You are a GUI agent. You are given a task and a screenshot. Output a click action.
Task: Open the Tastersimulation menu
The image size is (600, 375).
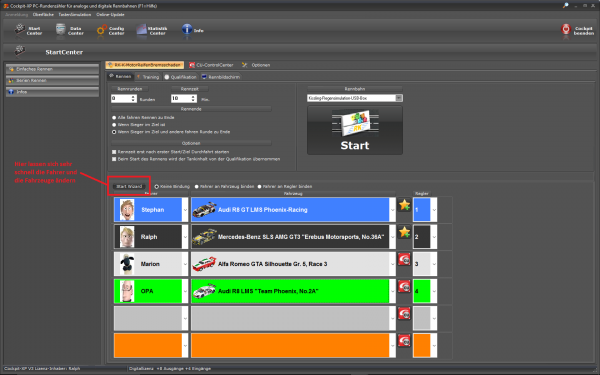coord(75,15)
